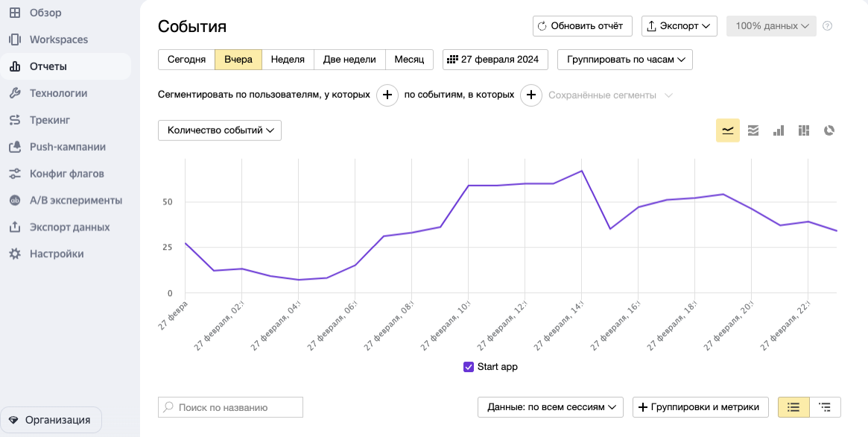Click the Конфиг флагов sliders icon
Image resolution: width=868 pixels, height=437 pixels.
[15, 173]
